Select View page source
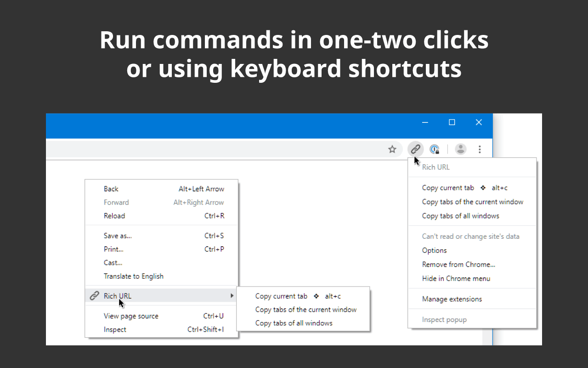The image size is (588, 368). [161, 316]
